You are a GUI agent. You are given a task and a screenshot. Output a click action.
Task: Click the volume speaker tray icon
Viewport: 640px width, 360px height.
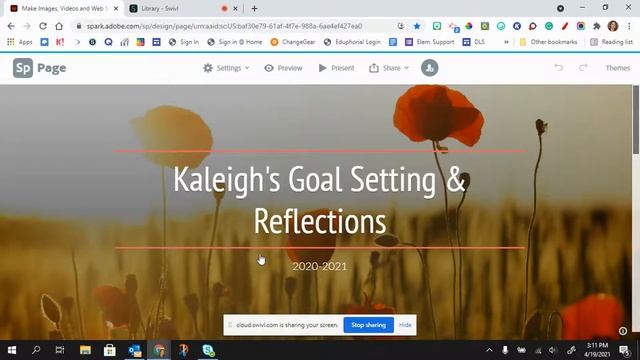tap(553, 350)
